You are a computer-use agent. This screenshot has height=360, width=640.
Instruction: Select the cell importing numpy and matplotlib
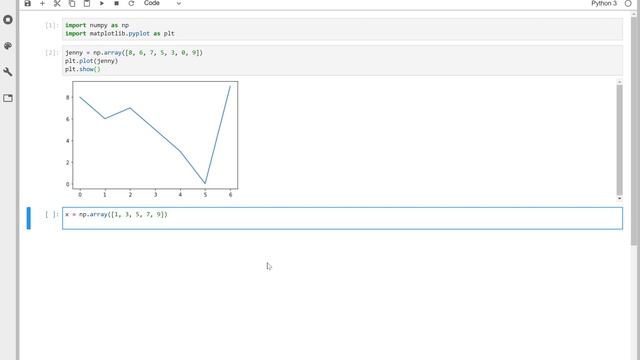click(x=342, y=29)
